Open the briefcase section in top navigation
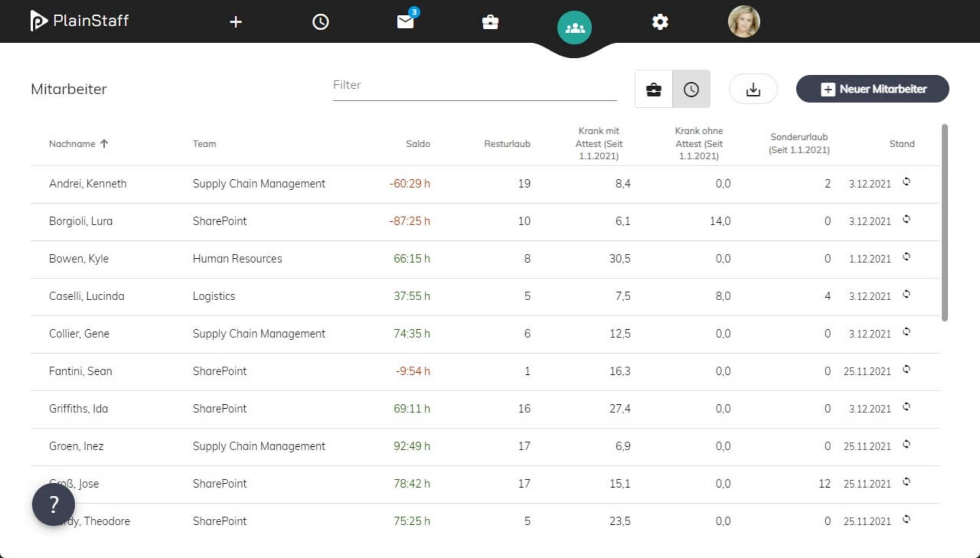This screenshot has width=980, height=558. point(490,22)
